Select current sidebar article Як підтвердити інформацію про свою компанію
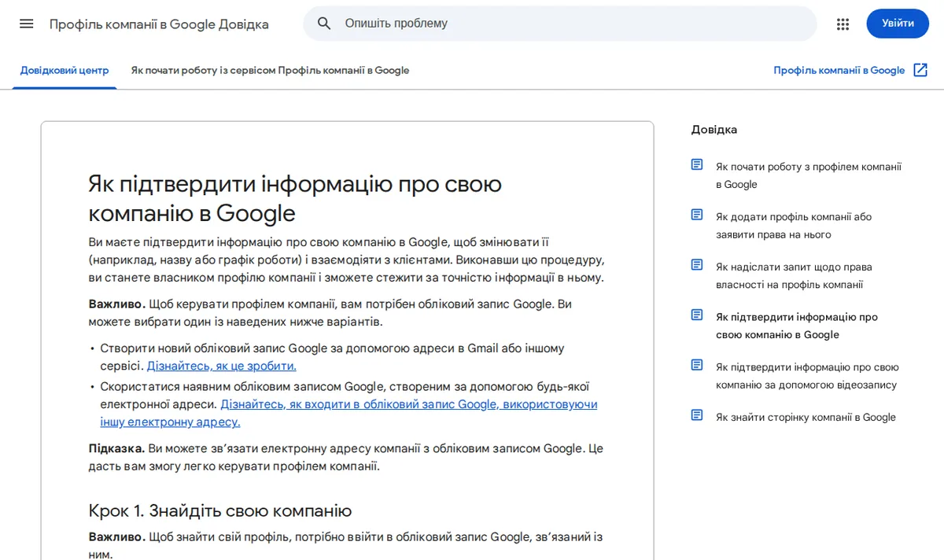 click(x=797, y=326)
